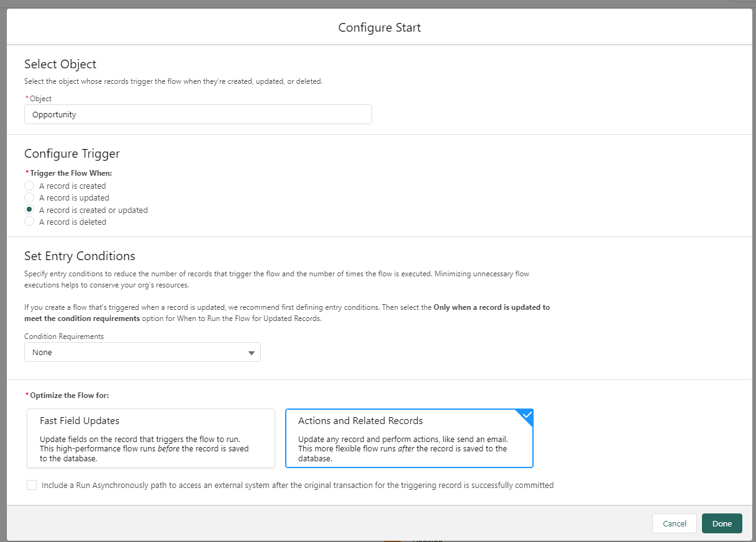Pick 'A record is deleted' radio button
The image size is (756, 542).
coord(29,222)
